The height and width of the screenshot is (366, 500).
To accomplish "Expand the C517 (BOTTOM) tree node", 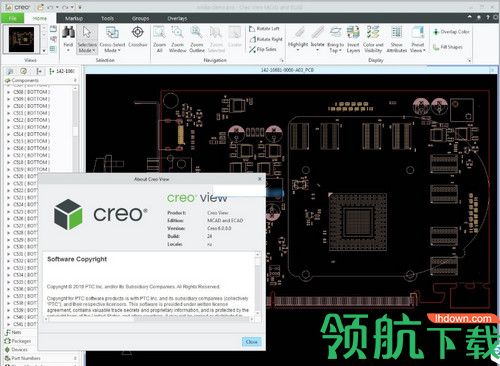I will click(9, 155).
